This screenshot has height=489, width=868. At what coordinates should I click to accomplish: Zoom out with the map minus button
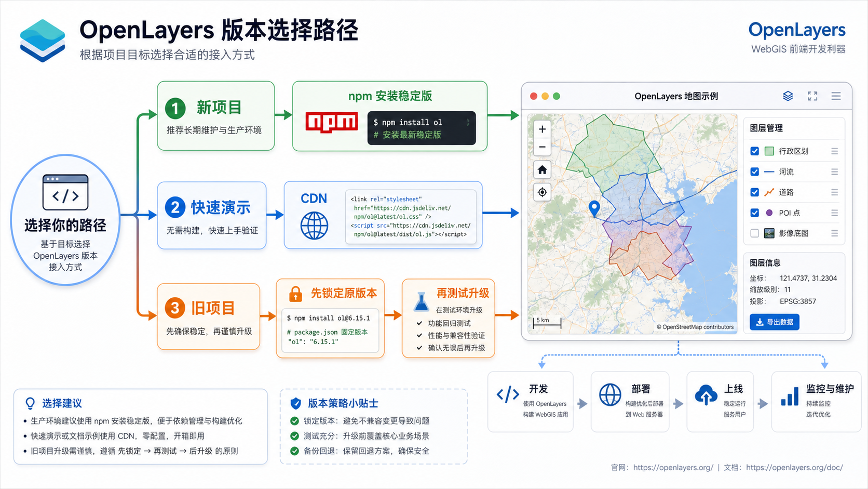(x=542, y=147)
